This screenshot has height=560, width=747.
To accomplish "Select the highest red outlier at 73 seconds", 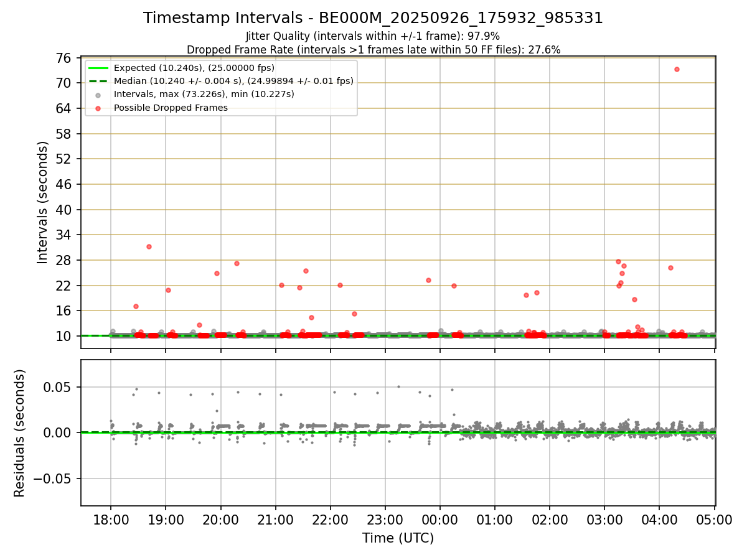I will tap(677, 69).
